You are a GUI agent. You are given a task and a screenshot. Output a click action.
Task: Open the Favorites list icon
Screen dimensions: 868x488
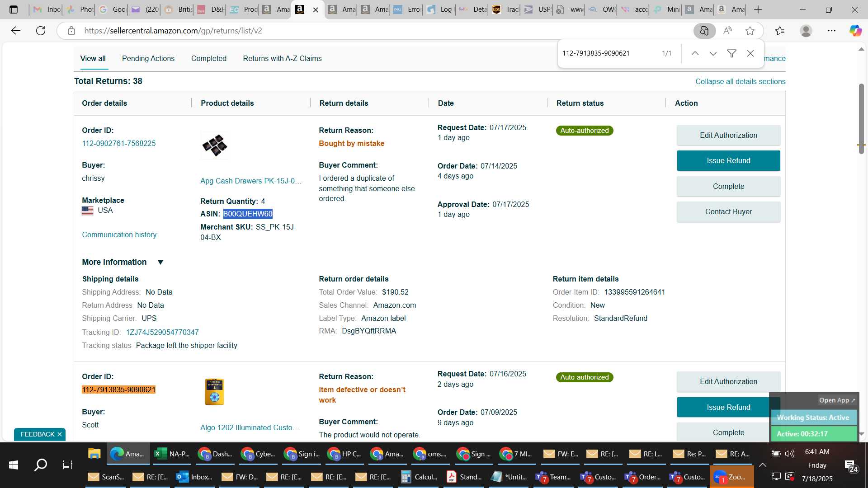(x=780, y=31)
